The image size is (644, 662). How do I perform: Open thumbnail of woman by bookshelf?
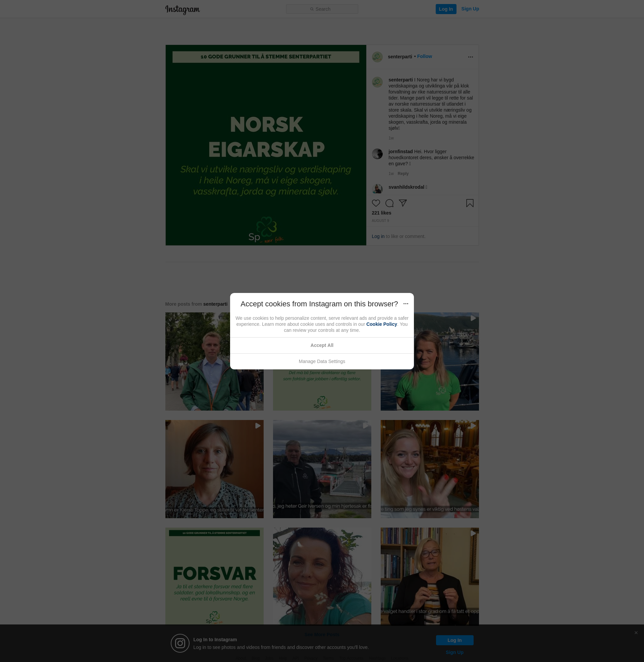[430, 576]
